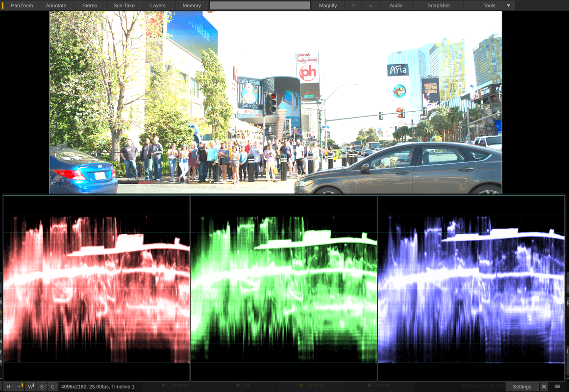
Task: Select the C scope mode
Action: coord(52,387)
